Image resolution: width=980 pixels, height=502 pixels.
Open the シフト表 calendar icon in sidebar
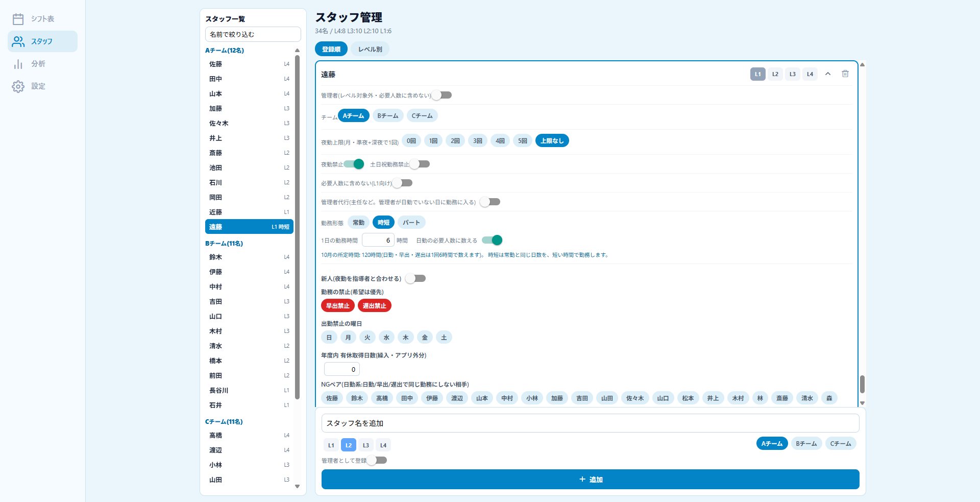pyautogui.click(x=18, y=19)
